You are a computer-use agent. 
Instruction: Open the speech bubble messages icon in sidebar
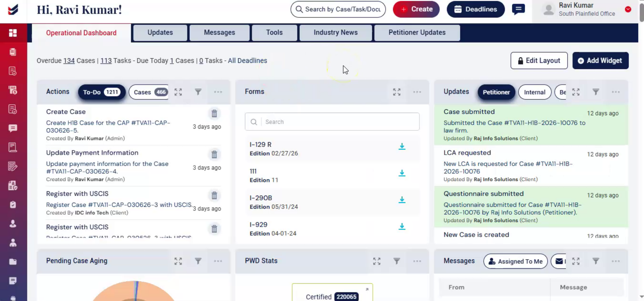(x=13, y=128)
